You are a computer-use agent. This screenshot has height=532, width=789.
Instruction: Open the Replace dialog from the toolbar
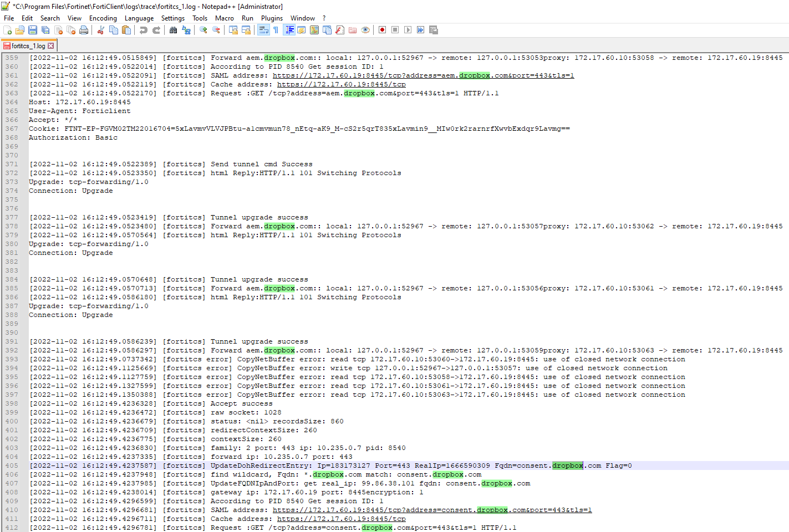(x=186, y=30)
